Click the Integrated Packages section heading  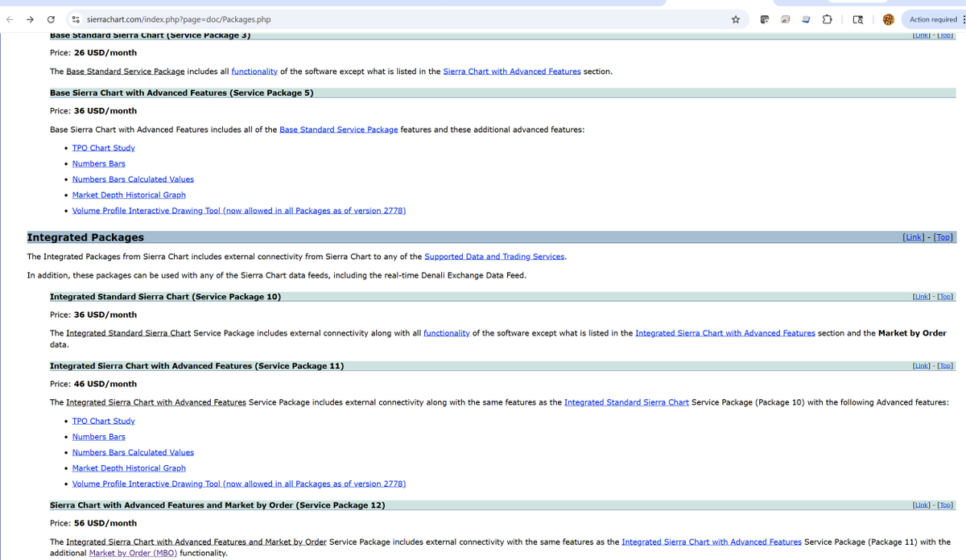tap(85, 237)
